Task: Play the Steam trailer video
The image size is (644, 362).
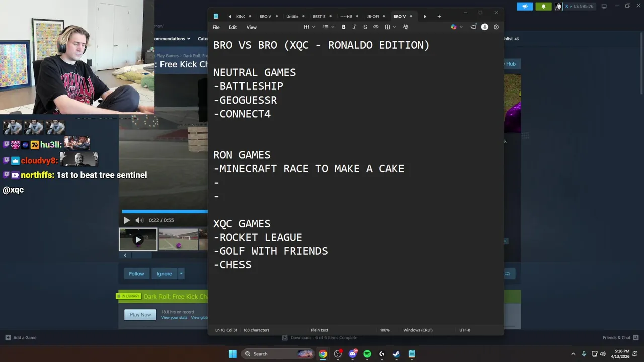Action: coord(126,220)
